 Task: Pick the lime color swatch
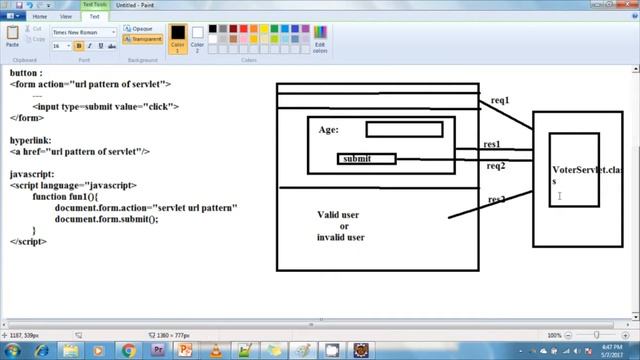tap(274, 39)
